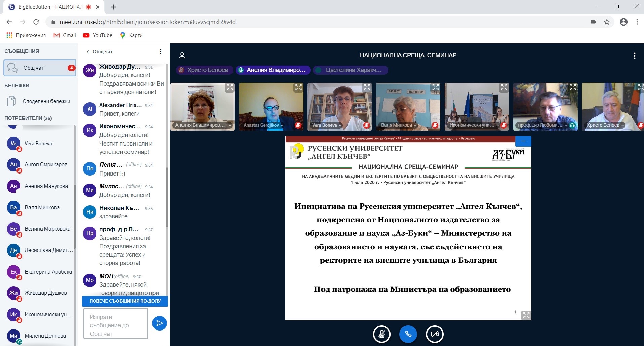Click Милена Деянова user avatar
Image resolution: width=644 pixels, height=346 pixels.
tap(13, 336)
